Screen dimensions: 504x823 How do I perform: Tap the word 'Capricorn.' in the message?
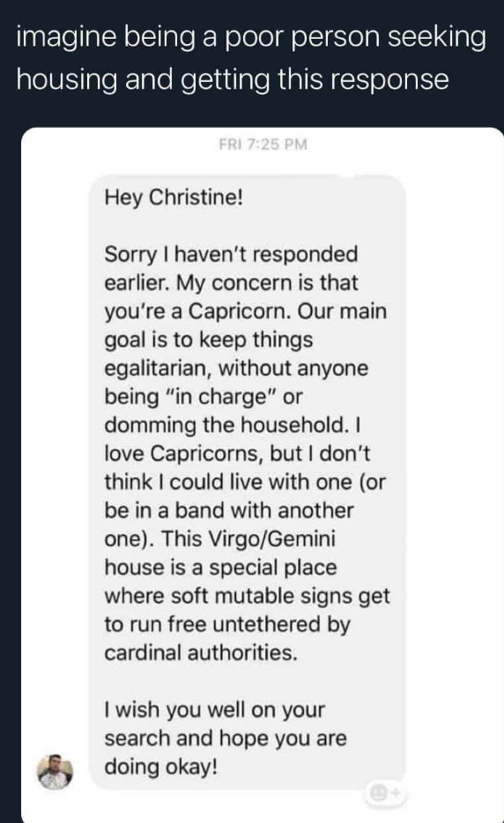point(240,312)
